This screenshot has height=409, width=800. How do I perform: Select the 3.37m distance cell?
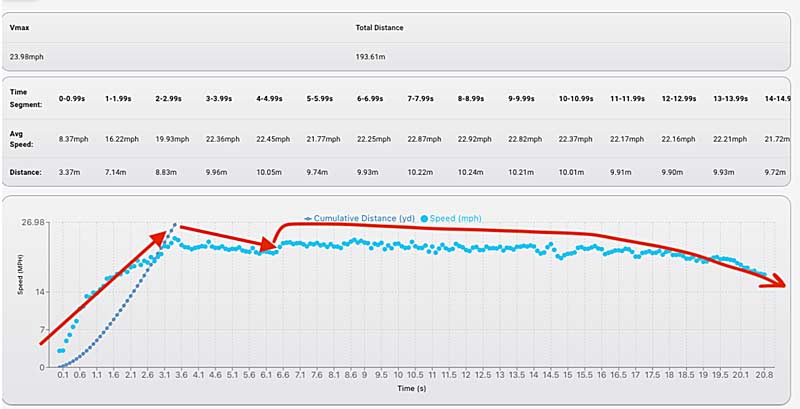(69, 172)
